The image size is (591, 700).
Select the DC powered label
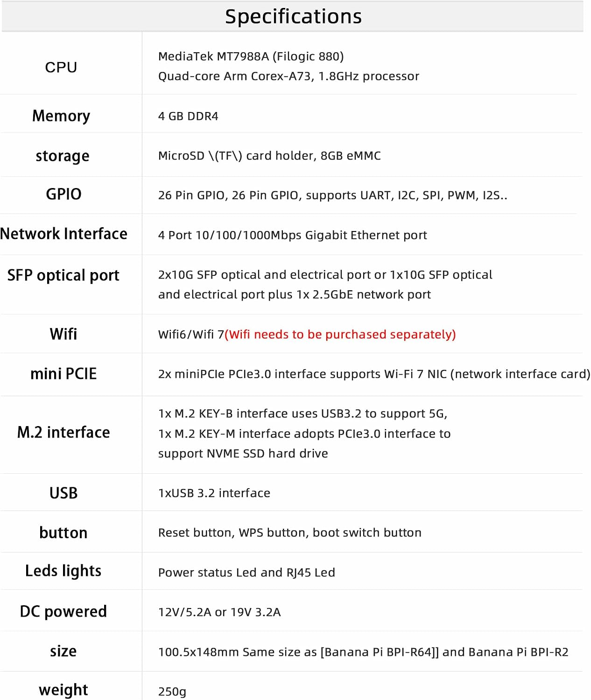click(x=63, y=611)
